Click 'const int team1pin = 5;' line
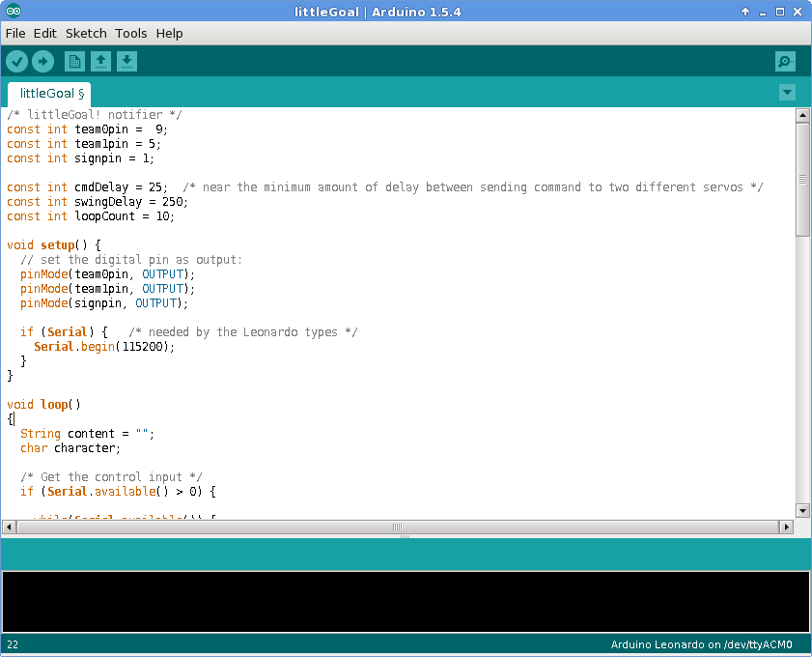Screen dimensions: 812x657 pos(84,144)
